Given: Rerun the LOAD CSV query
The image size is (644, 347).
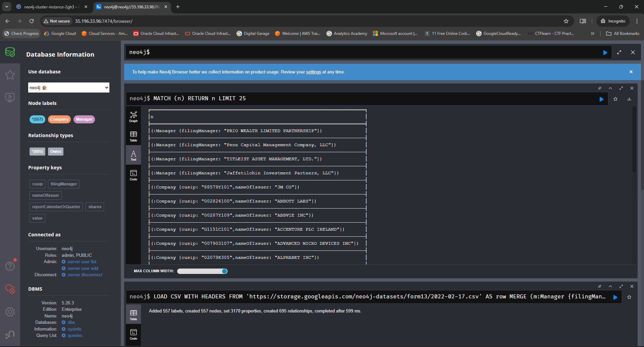Looking at the screenshot, I should point(615,297).
